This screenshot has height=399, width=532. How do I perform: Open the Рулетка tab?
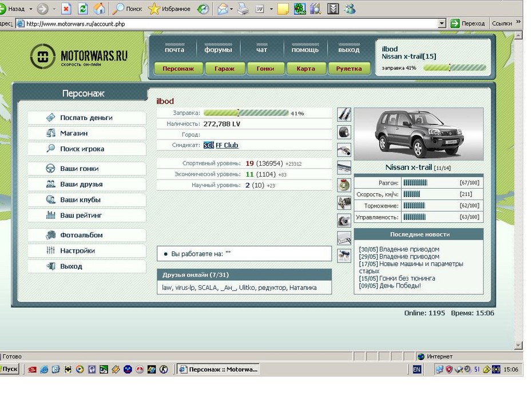click(x=349, y=69)
